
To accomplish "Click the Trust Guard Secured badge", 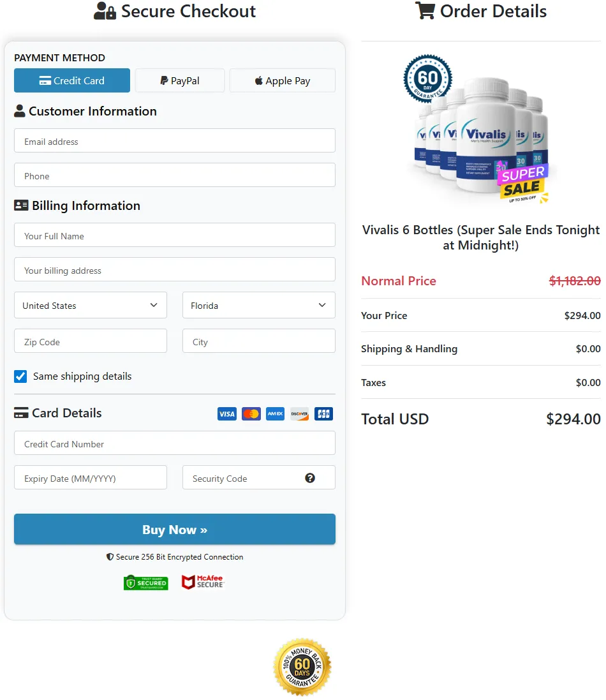I will tap(145, 583).
